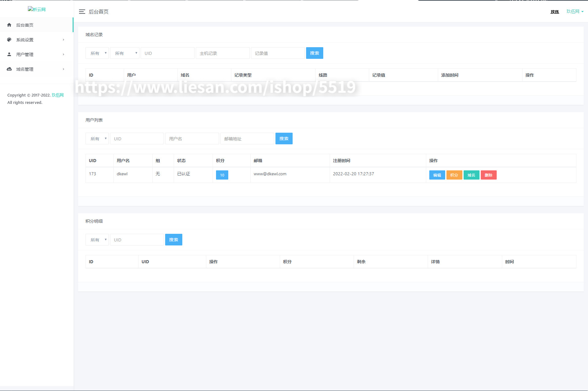The image size is (588, 391).
Task: Focus the 用户名 input field
Action: 192,139
